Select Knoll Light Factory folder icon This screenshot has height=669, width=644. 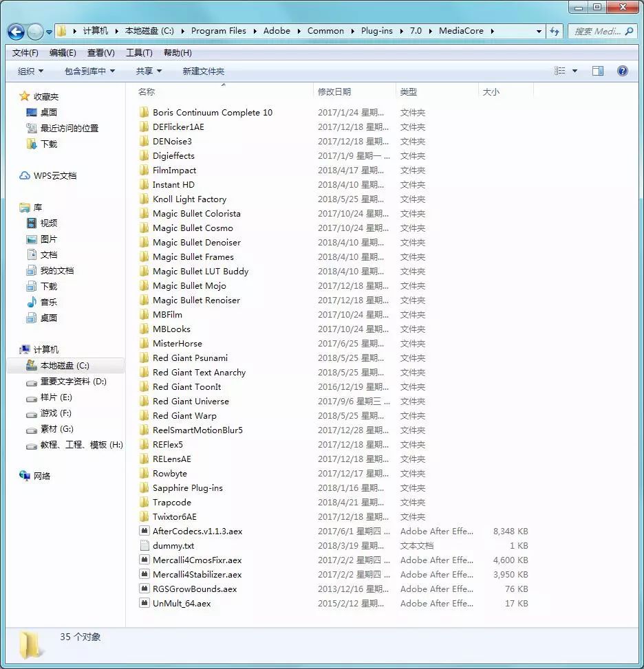tap(144, 199)
